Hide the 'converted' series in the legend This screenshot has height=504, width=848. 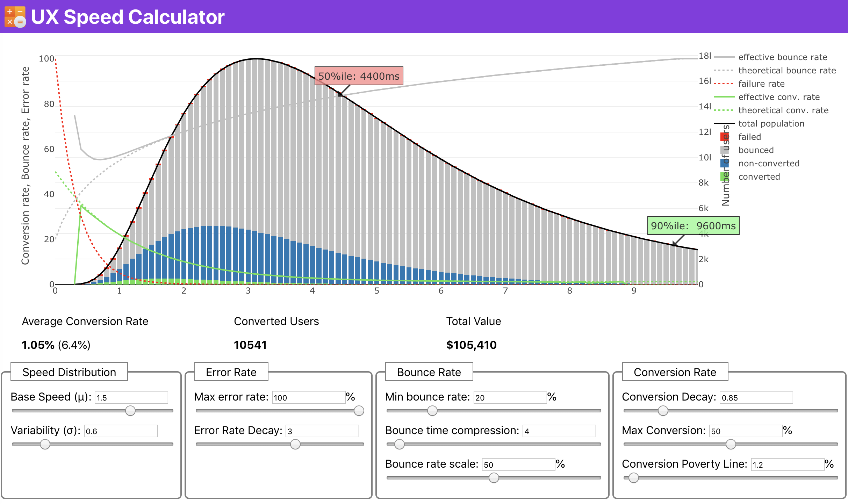click(759, 177)
